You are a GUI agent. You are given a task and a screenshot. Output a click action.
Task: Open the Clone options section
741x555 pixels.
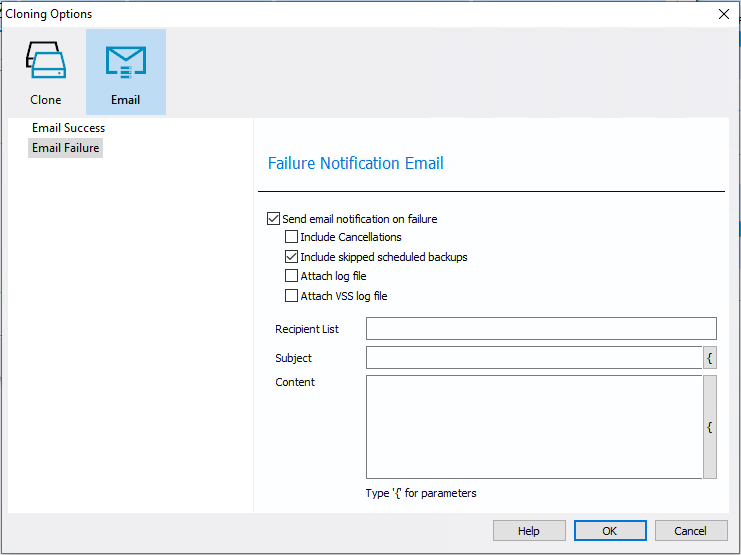click(x=46, y=72)
